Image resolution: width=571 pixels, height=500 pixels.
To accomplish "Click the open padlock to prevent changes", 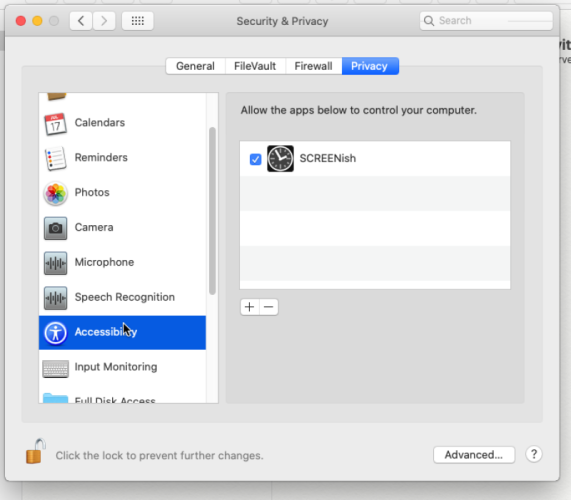I will pos(35,451).
